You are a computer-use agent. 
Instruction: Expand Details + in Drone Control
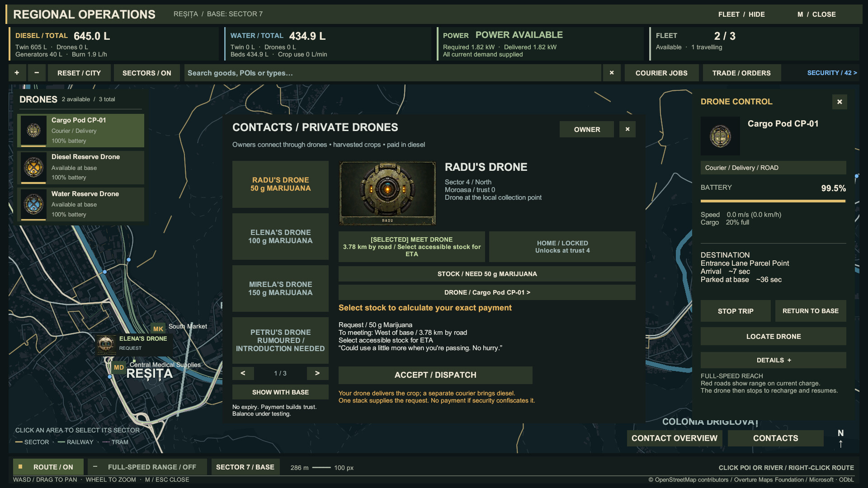pyautogui.click(x=774, y=360)
